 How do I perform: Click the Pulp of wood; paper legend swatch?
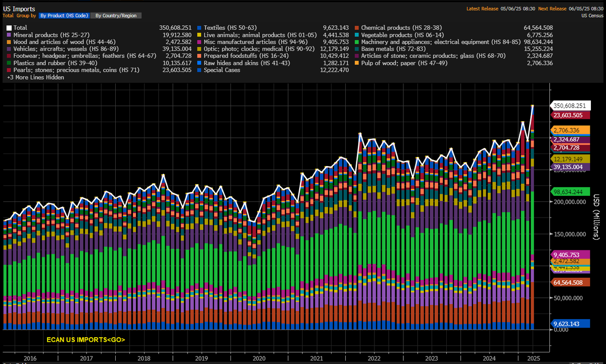[x=356, y=63]
